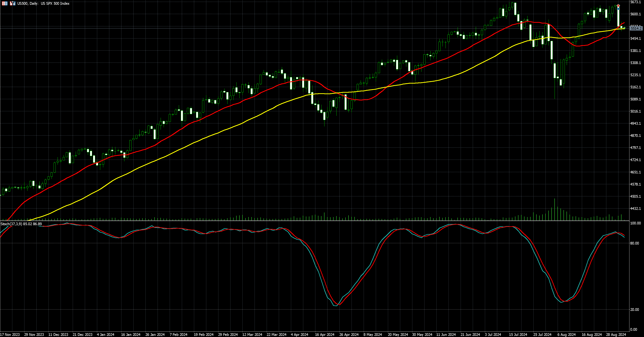Click the 4432.1 price scale label

(635, 208)
